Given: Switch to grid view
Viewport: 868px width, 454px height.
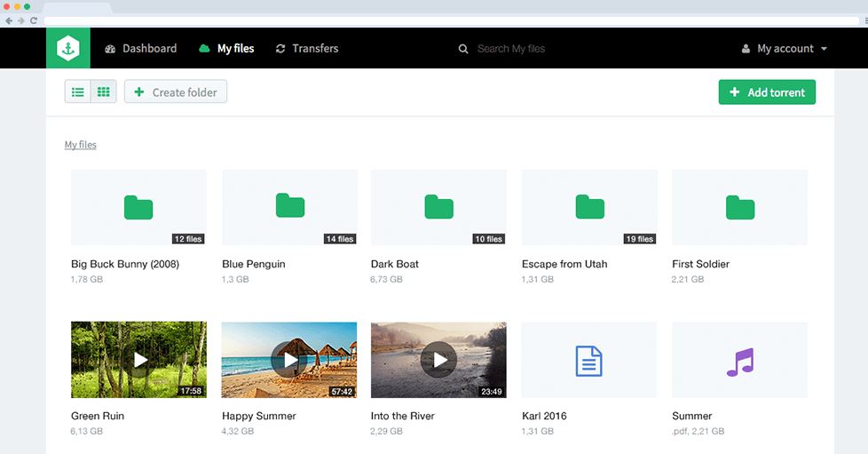Looking at the screenshot, I should (104, 92).
